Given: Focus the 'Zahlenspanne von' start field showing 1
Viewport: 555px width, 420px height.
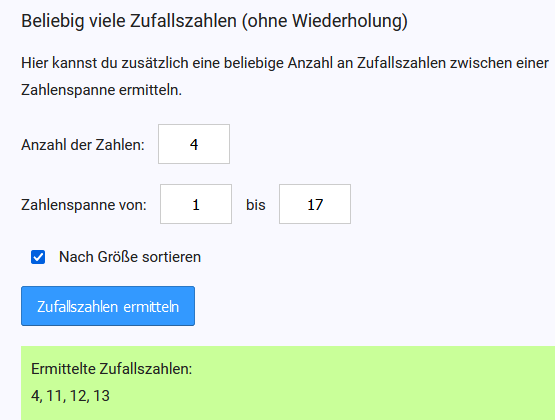Looking at the screenshot, I should (196, 204).
